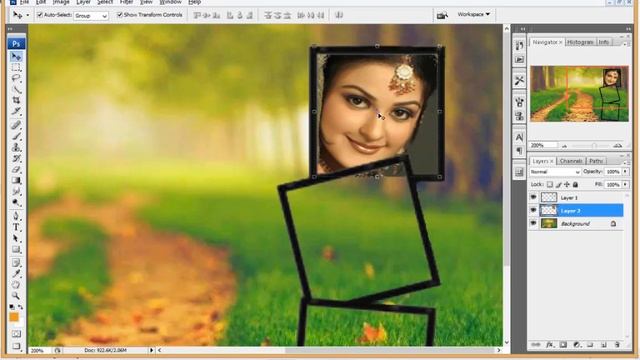Select the Rectangle shape tool
The image size is (640, 360).
pyautogui.click(x=16, y=249)
